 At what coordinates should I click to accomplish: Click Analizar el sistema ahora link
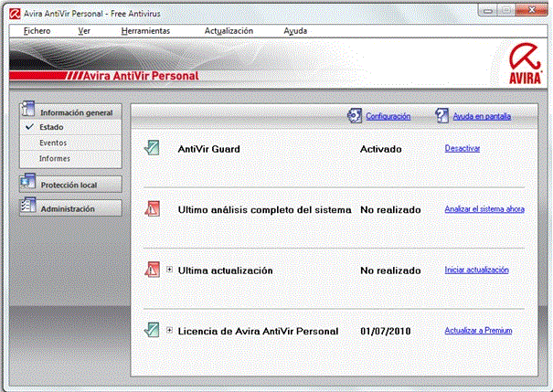coord(484,209)
